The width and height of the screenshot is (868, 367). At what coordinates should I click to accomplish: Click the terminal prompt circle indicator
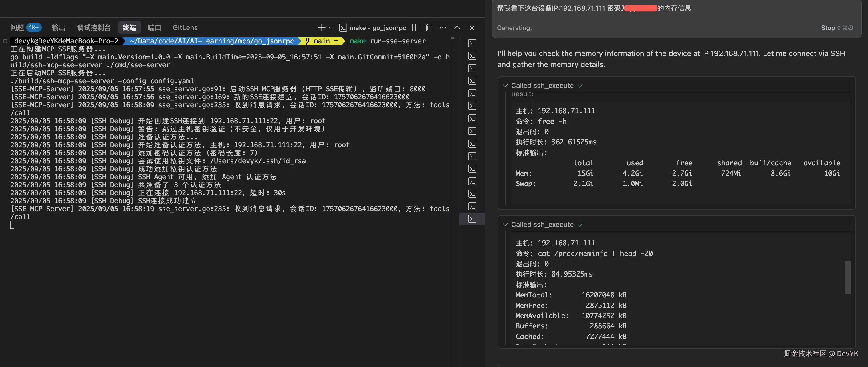5,41
